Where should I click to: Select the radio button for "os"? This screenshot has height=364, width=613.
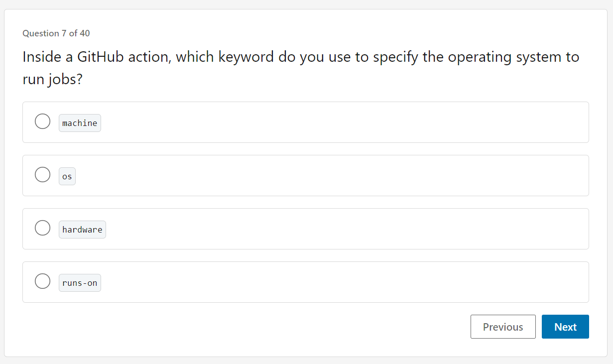pos(42,174)
